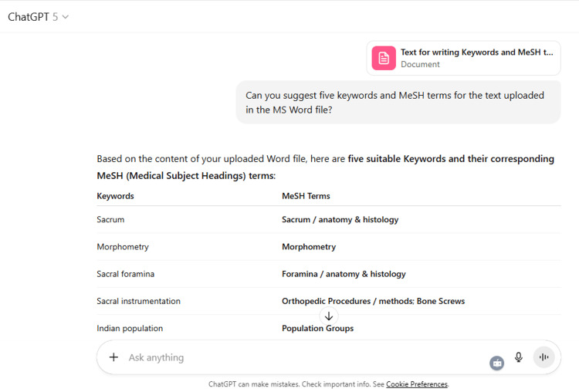Click the MeSH Terms column header

[x=306, y=196]
